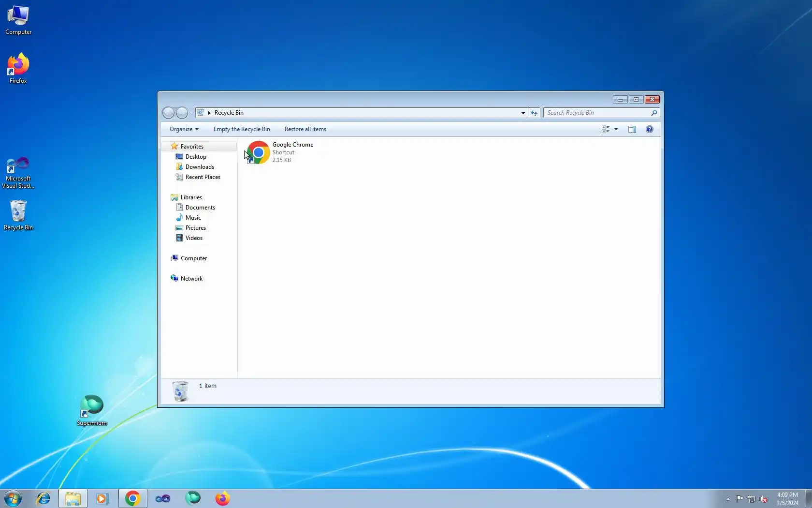Click the Action Center flag tray icon
The width and height of the screenshot is (812, 508).
pos(740,499)
